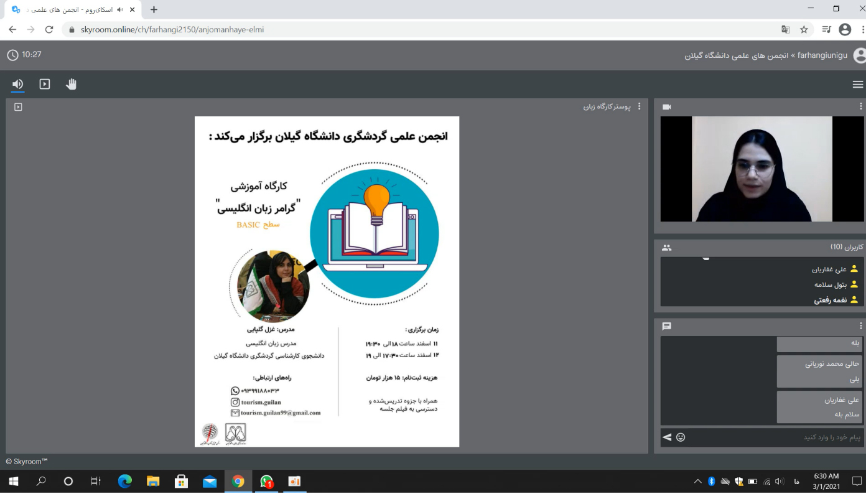This screenshot has width=866, height=504.
Task: Open the webcam panel three-dot menu
Action: pyautogui.click(x=861, y=106)
